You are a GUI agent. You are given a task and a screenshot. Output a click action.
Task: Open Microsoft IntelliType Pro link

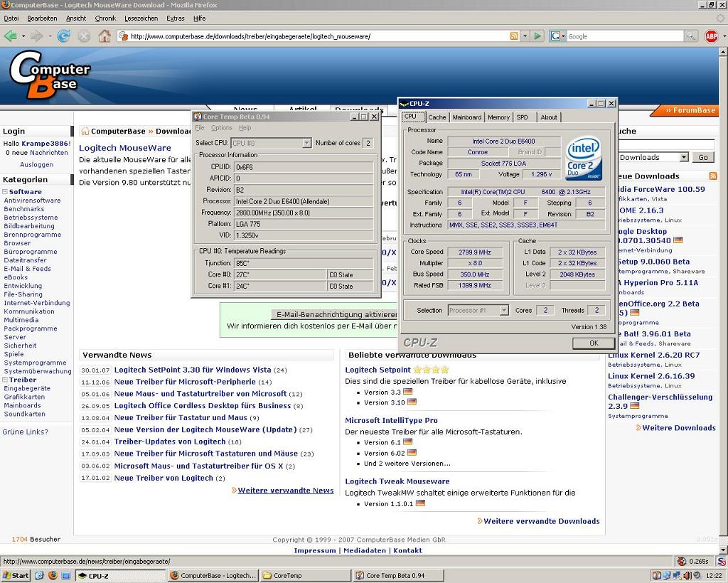[x=392, y=420]
